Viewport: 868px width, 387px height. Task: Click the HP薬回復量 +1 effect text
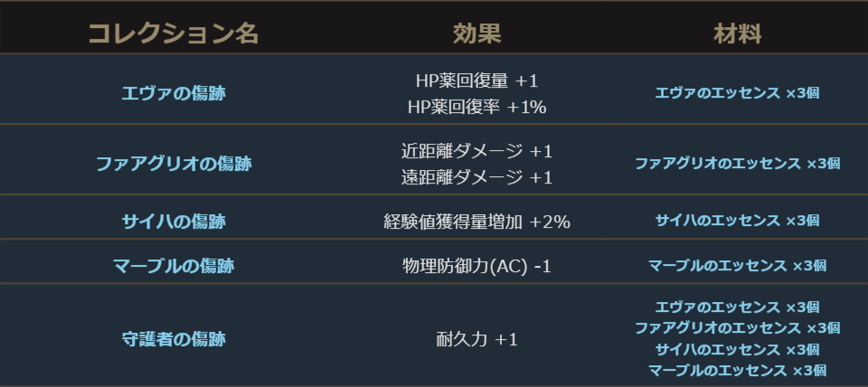click(476, 80)
